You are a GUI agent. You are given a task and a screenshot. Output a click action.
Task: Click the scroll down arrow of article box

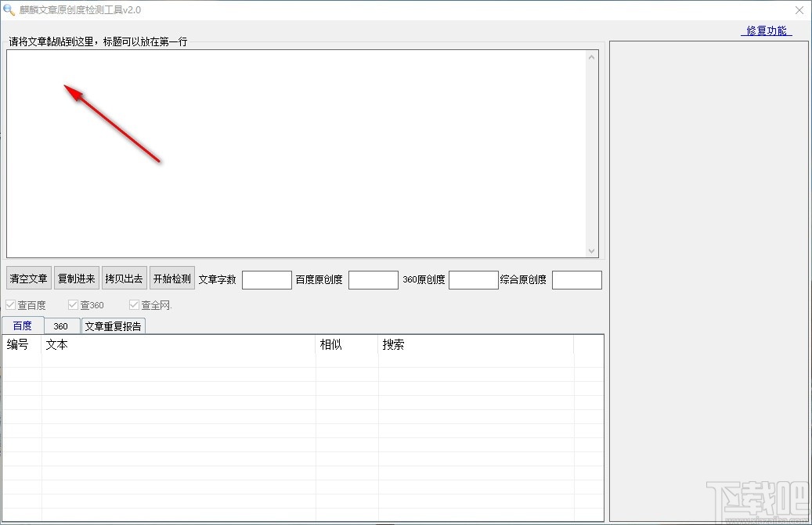tap(591, 251)
